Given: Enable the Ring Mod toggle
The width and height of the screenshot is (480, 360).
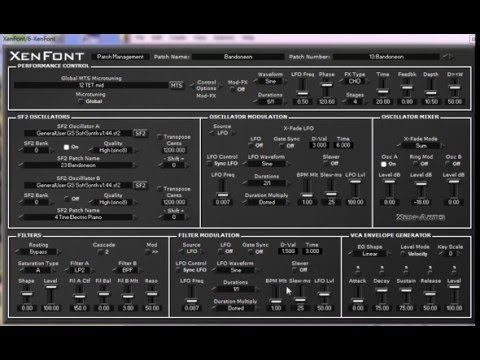Looking at the screenshot, I should tap(415, 164).
